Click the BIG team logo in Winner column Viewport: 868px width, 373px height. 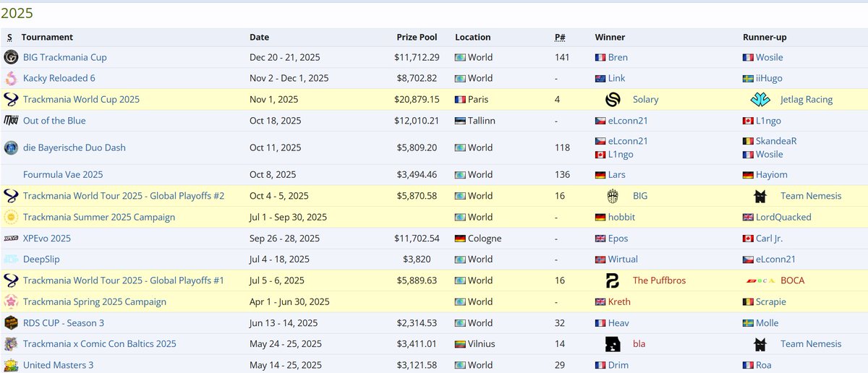(613, 195)
